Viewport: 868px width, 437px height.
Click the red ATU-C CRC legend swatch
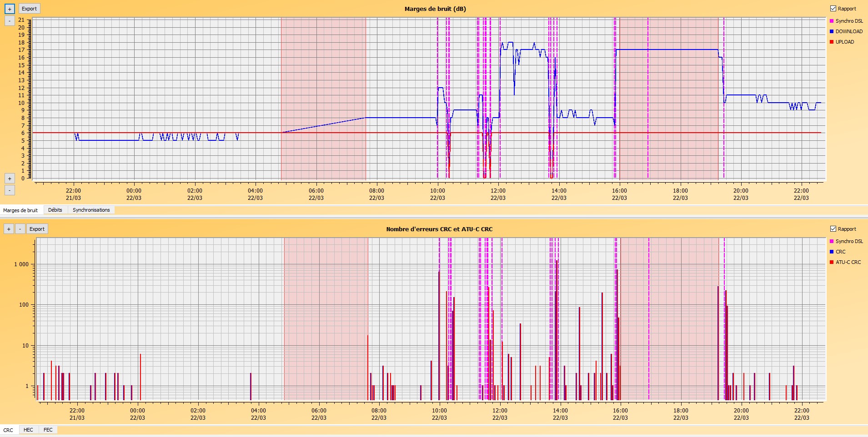tap(832, 262)
